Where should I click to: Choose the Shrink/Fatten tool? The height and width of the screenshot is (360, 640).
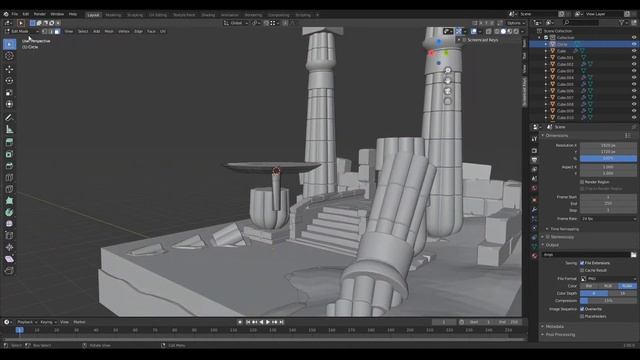(9, 247)
